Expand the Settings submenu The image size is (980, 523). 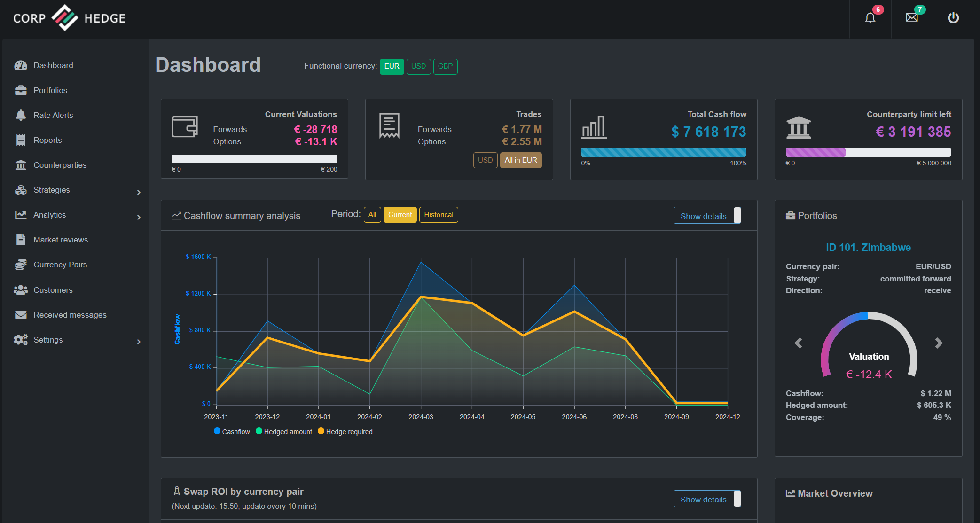(x=139, y=342)
